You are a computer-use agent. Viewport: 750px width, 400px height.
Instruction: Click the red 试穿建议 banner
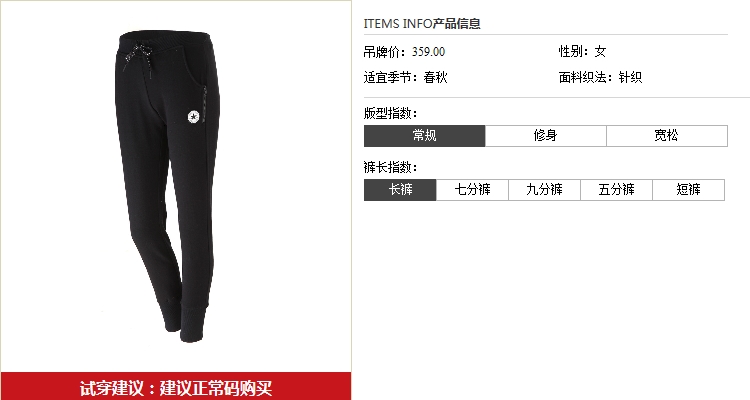pyautogui.click(x=176, y=387)
